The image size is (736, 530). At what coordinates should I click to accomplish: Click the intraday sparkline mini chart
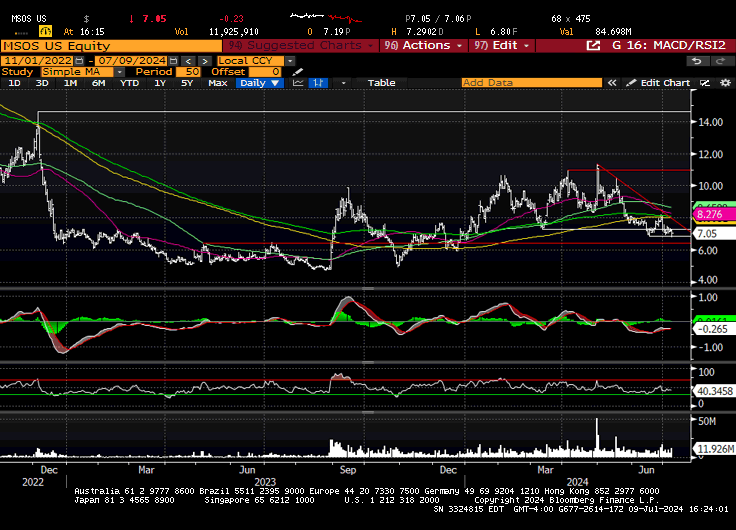click(x=326, y=18)
